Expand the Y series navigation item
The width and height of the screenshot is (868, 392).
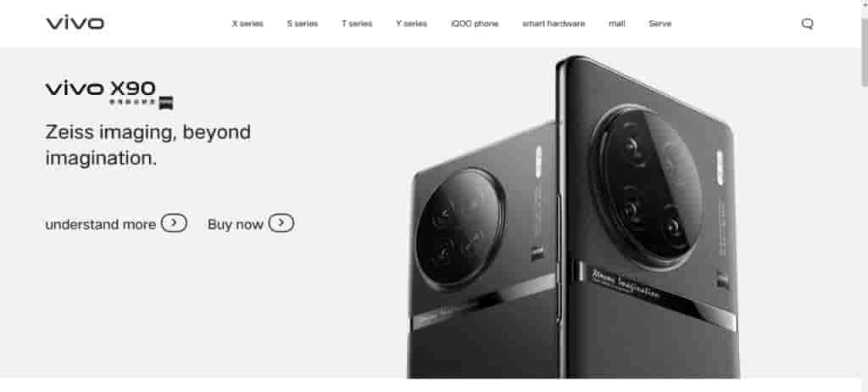[x=411, y=24]
